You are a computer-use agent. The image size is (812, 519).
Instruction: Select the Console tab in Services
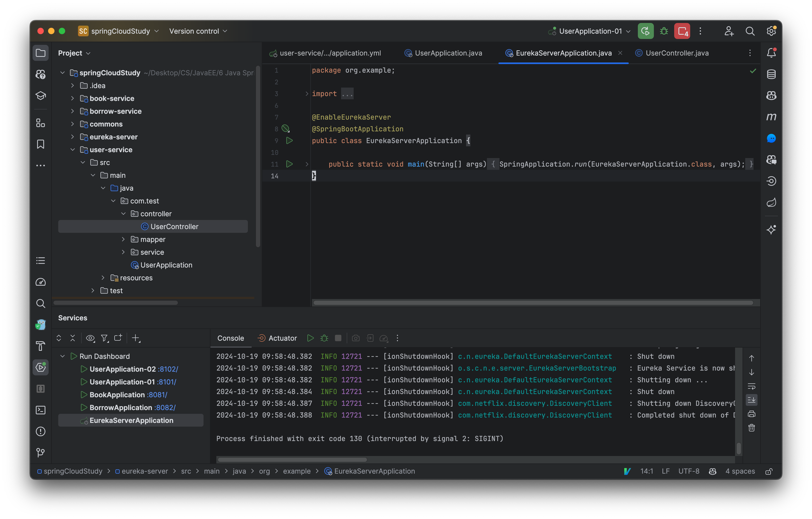coord(231,338)
